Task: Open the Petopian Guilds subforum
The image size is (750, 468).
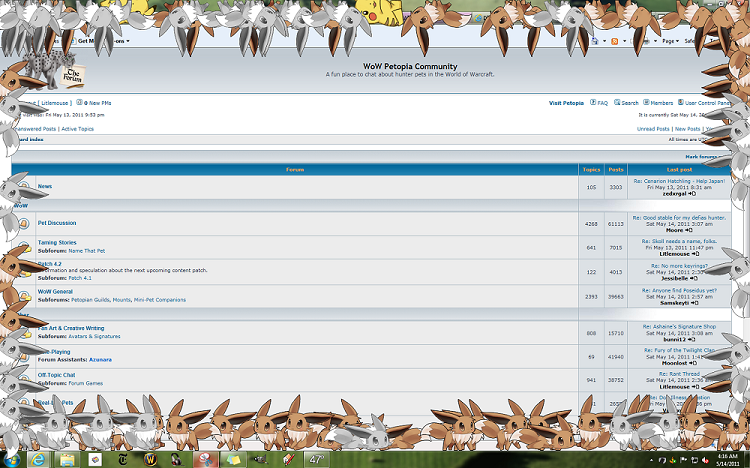Action: coord(91,300)
